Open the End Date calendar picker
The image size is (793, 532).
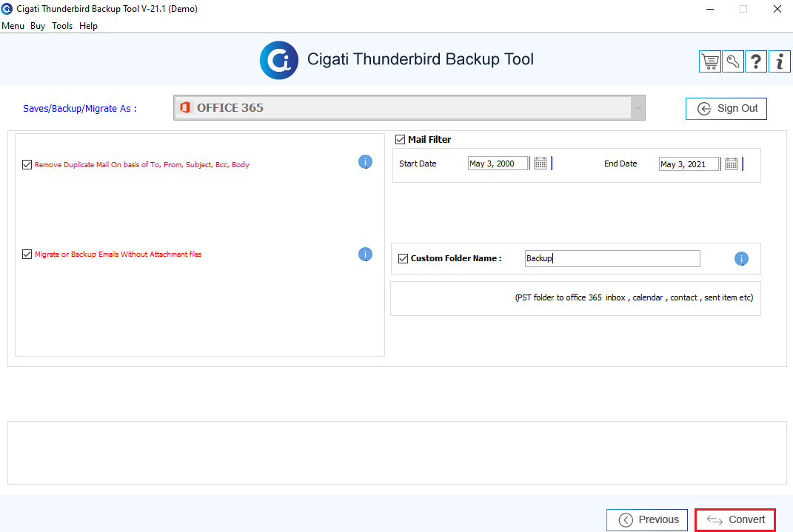coord(732,164)
